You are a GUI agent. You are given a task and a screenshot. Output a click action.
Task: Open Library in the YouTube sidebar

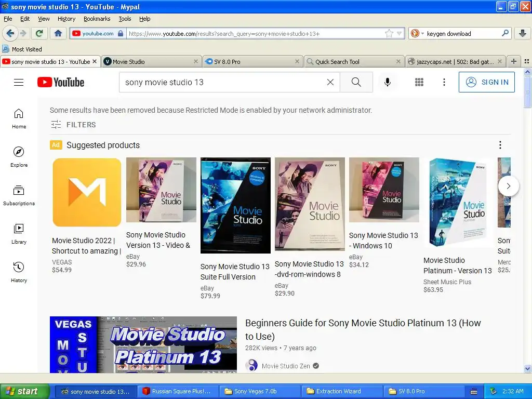coord(19,234)
